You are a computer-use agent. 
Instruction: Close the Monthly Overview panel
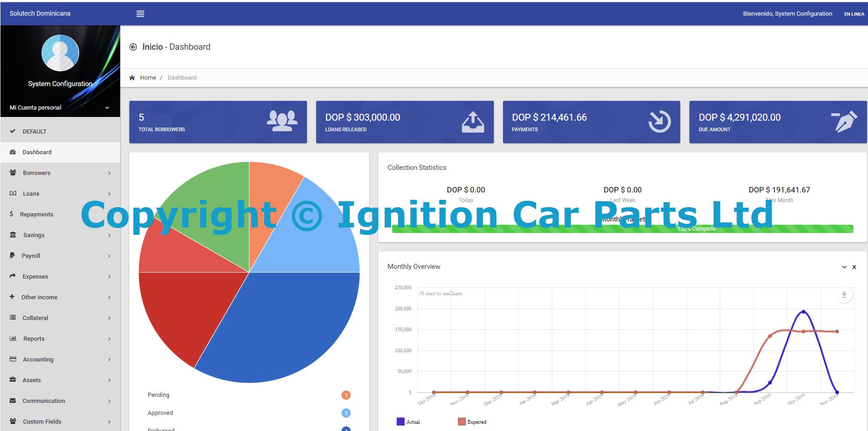(854, 267)
